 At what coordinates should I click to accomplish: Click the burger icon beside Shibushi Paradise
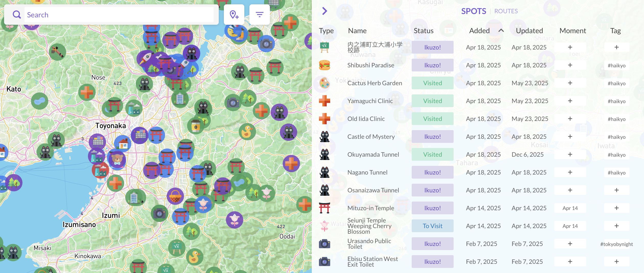pyautogui.click(x=325, y=65)
